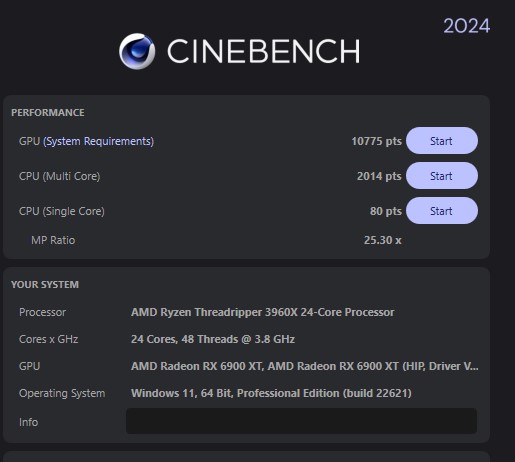This screenshot has width=515, height=462.
Task: Start the GPU benchmark test
Action: click(x=442, y=141)
